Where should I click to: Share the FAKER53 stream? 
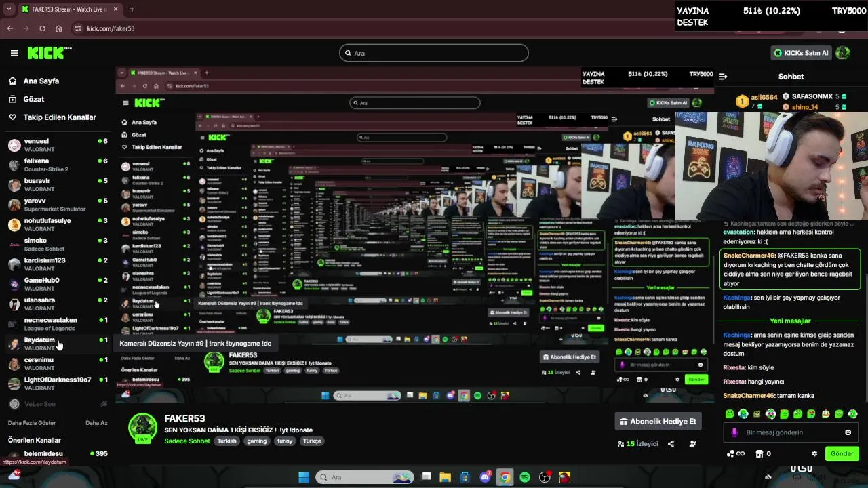tap(671, 444)
